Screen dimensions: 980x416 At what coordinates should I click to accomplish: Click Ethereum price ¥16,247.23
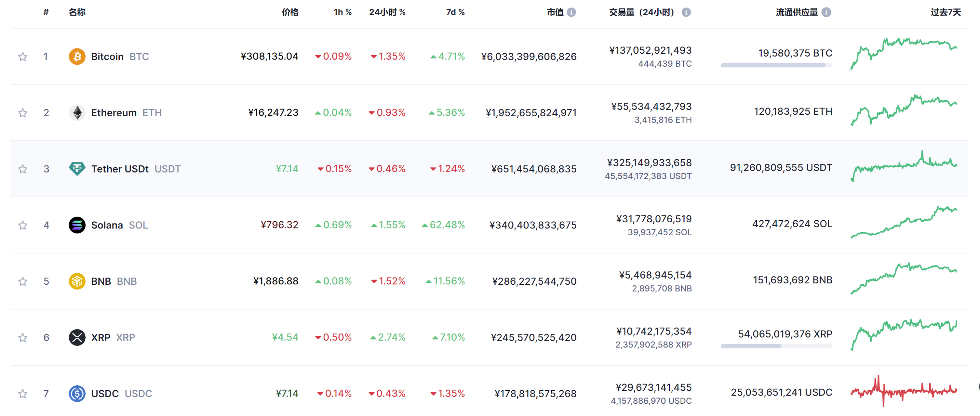[x=273, y=112]
